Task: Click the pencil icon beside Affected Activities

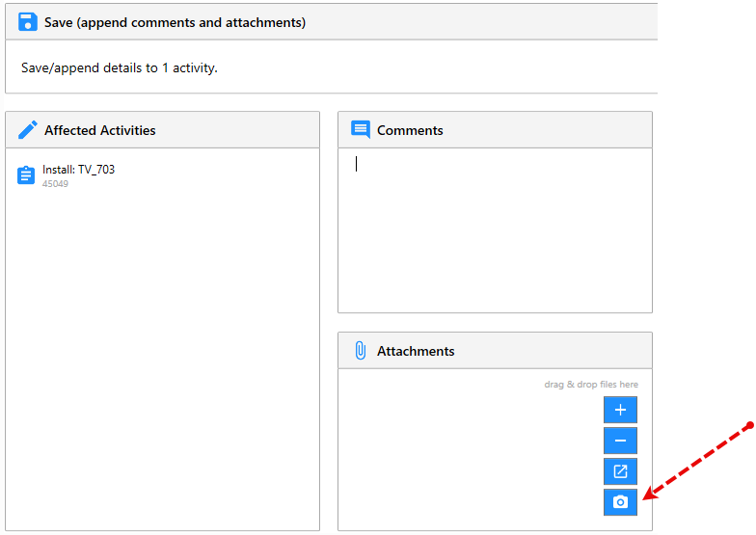Action: 28,130
